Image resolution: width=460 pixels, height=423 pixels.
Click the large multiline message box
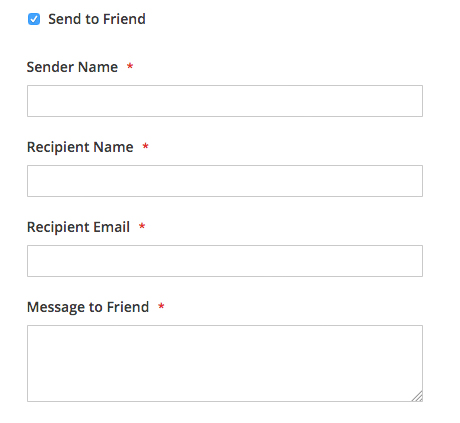click(x=225, y=363)
